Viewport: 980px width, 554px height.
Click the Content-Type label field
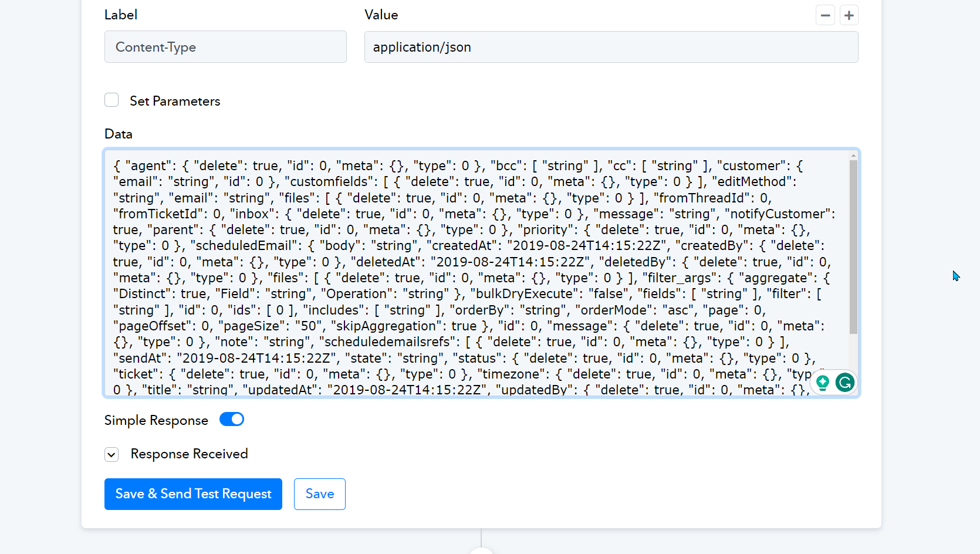(x=225, y=47)
